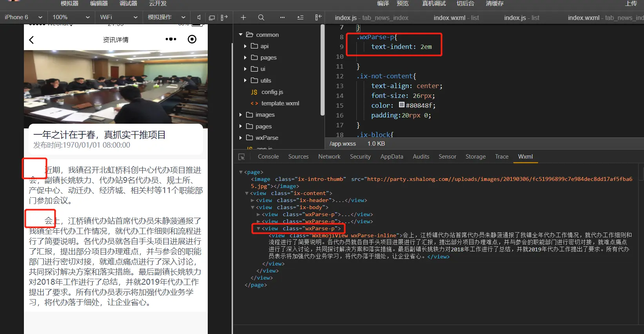This screenshot has width=644, height=334.
Task: Open the Network panel tab
Action: pyautogui.click(x=329, y=157)
